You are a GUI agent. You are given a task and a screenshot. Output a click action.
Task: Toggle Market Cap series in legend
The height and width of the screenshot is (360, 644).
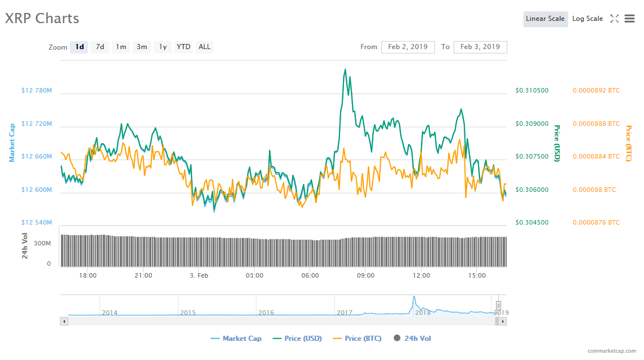click(x=236, y=339)
